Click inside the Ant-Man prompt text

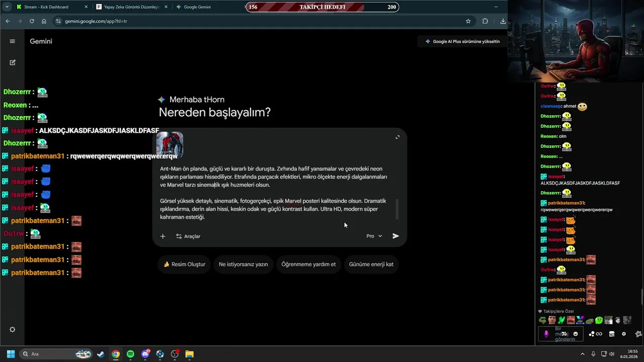tap(274, 193)
